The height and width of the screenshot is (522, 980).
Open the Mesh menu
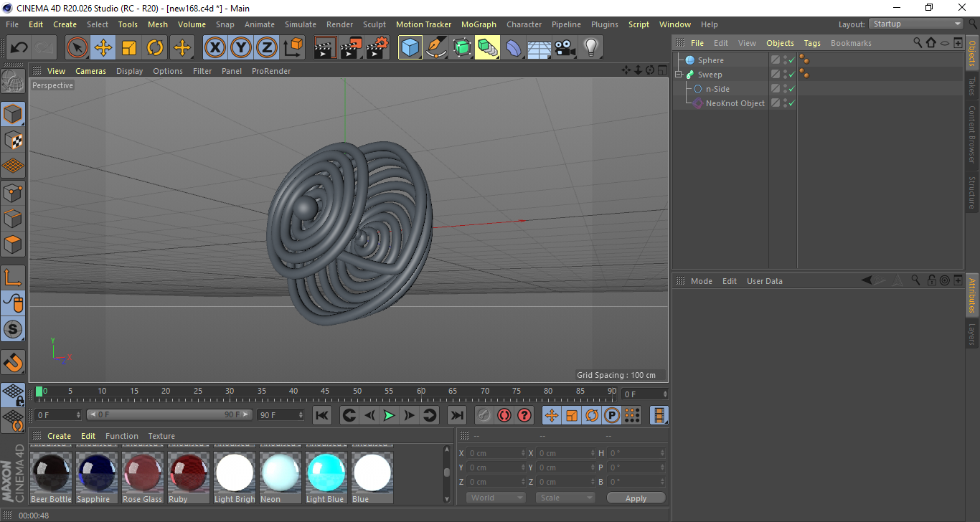157,24
